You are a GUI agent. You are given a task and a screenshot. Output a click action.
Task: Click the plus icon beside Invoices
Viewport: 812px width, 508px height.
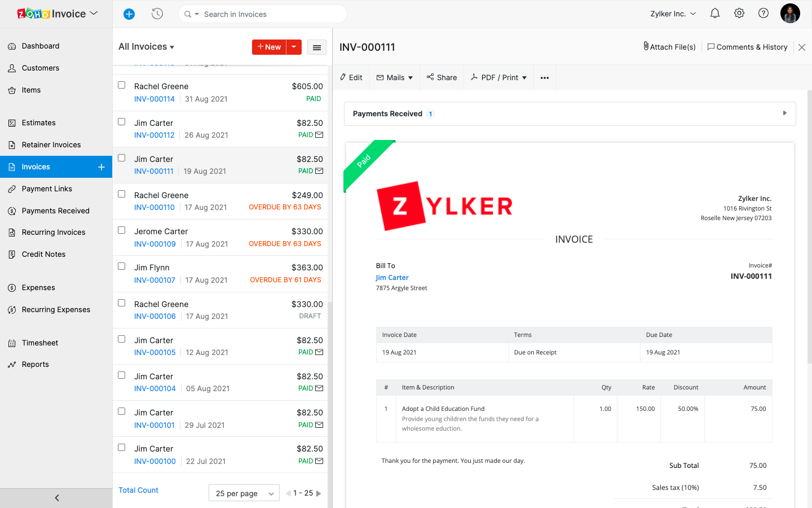101,167
